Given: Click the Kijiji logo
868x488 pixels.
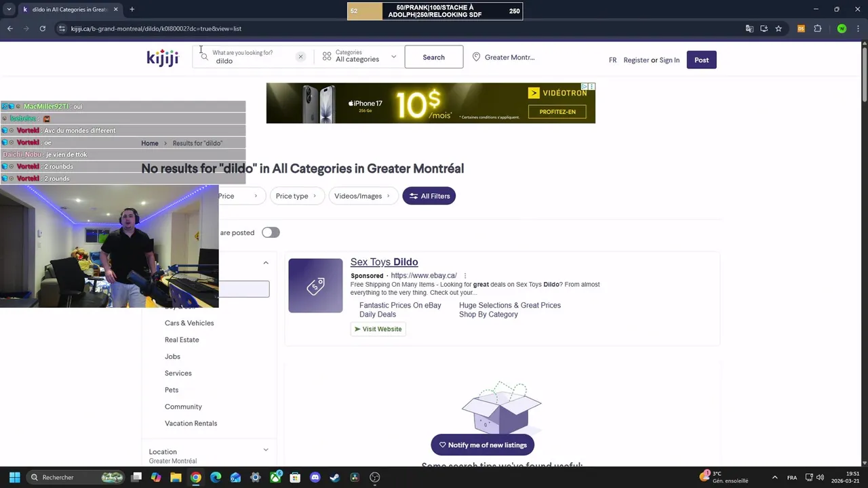Looking at the screenshot, I should coord(163,58).
